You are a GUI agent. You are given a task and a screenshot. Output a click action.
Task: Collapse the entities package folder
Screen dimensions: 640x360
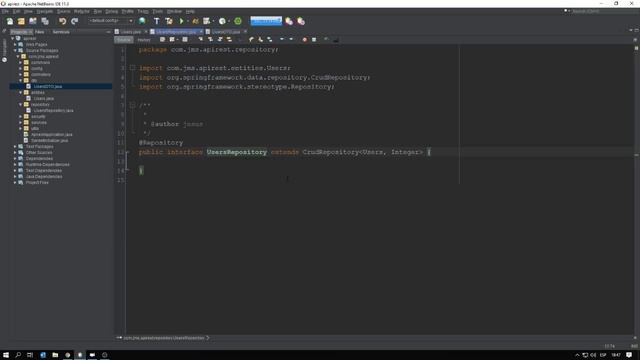tap(21, 93)
